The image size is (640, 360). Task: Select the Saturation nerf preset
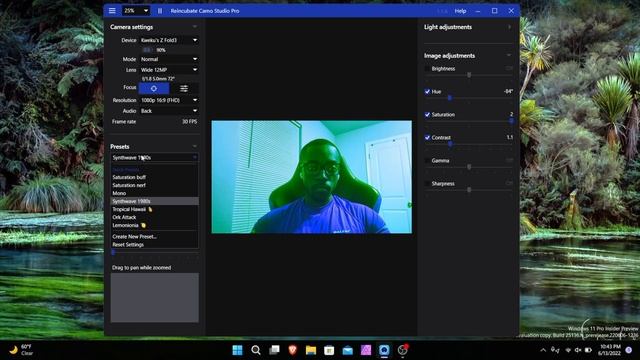click(x=155, y=185)
